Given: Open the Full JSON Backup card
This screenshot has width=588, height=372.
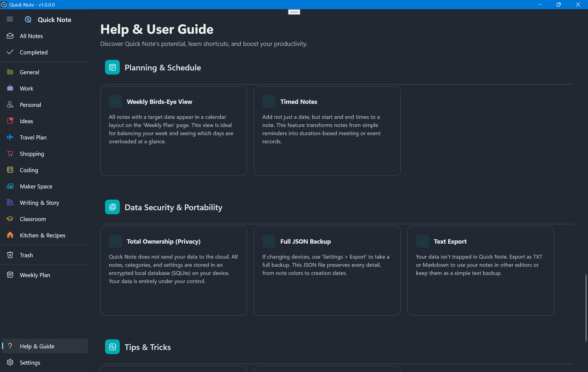Looking at the screenshot, I should (327, 271).
